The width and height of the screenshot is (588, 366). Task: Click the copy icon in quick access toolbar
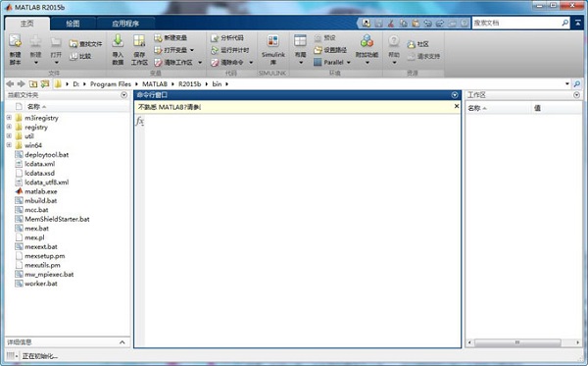point(404,24)
